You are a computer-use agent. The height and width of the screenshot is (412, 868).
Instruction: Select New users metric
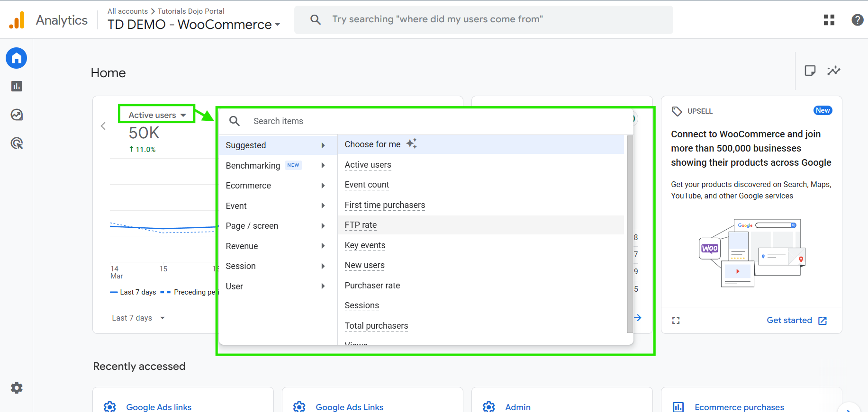point(364,265)
